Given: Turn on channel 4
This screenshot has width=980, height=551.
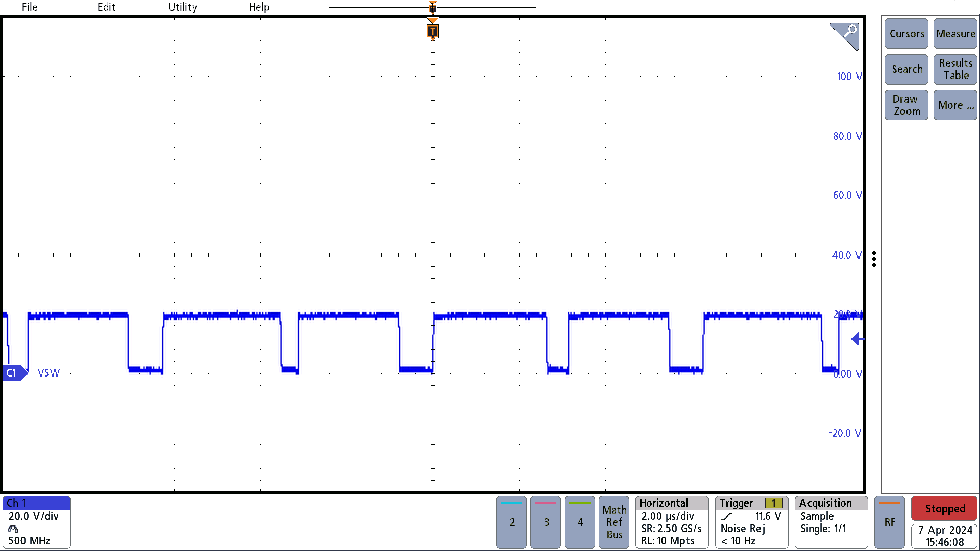Looking at the screenshot, I should pyautogui.click(x=580, y=522).
